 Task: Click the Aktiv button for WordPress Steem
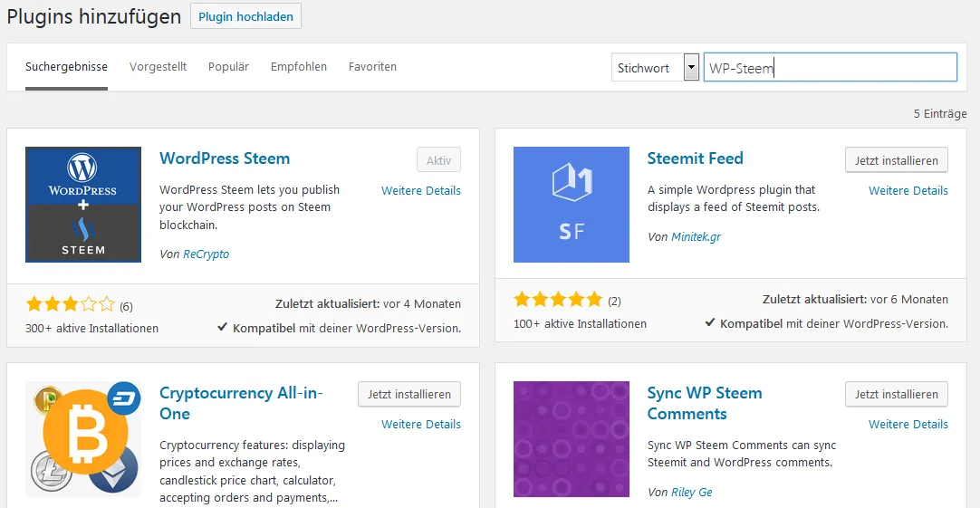(438, 160)
